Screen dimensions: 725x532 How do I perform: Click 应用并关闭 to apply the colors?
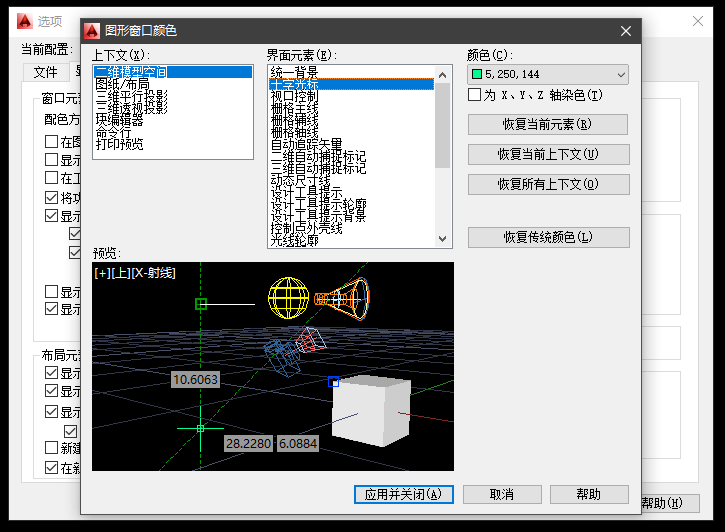pos(404,494)
